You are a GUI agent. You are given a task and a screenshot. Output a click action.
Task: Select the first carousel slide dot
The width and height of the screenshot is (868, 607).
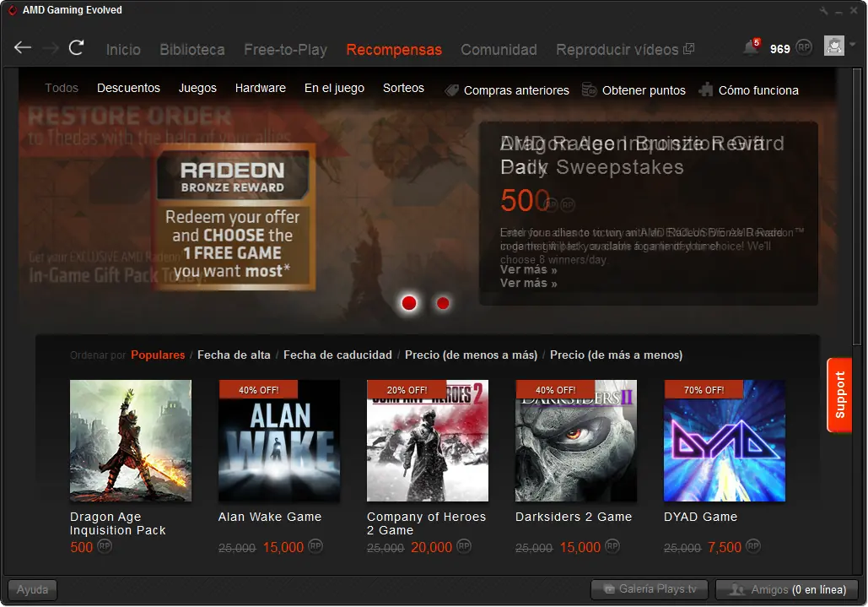point(409,303)
